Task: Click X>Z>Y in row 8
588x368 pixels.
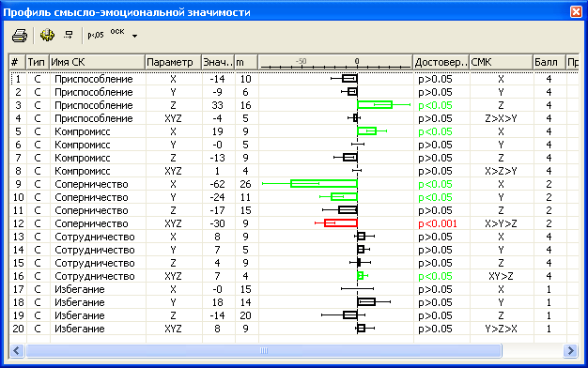Action: pyautogui.click(x=501, y=171)
